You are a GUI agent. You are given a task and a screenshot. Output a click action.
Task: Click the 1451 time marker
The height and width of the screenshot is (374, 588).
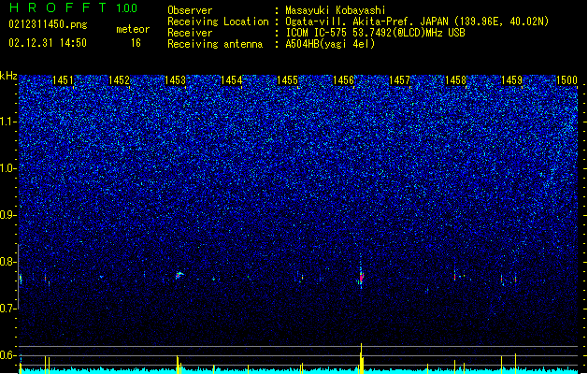(63, 79)
